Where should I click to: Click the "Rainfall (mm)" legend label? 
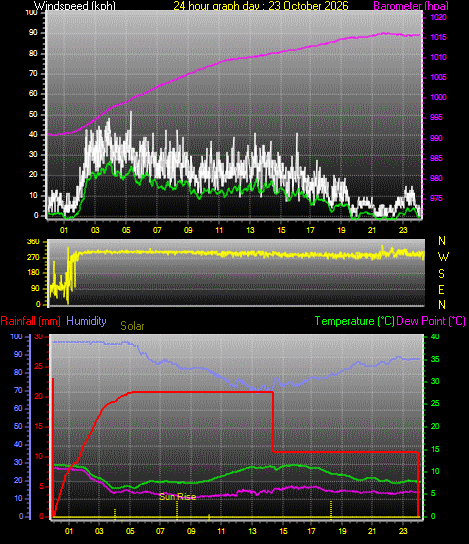31,321
